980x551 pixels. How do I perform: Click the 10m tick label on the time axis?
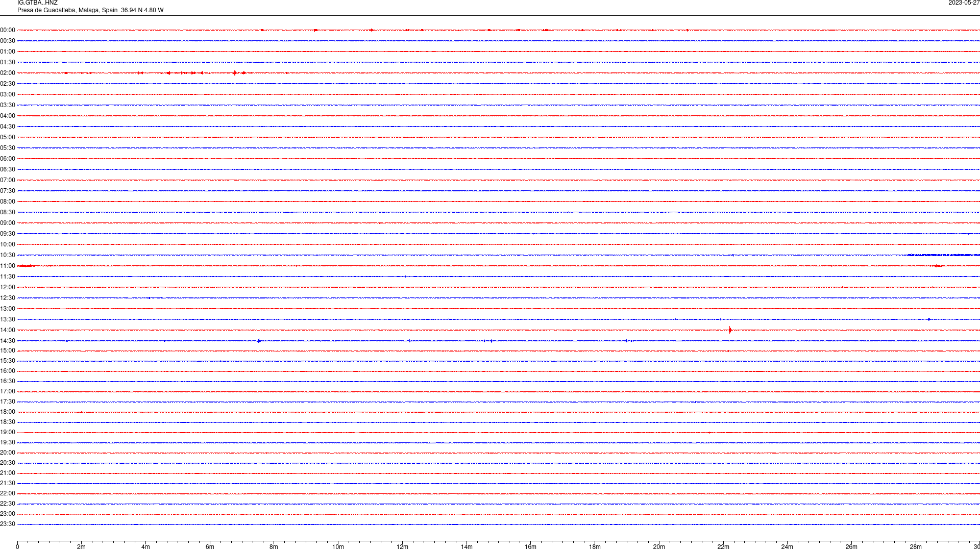pyautogui.click(x=338, y=547)
